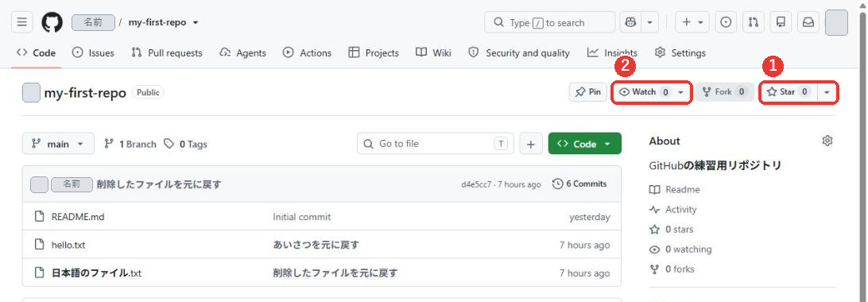Open the Watch notifications dropdown
The image size is (868, 302).
652,92
